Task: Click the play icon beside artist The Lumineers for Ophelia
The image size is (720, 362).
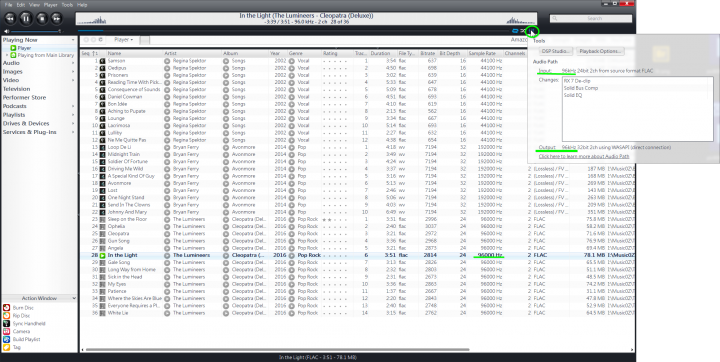Action: (167, 226)
